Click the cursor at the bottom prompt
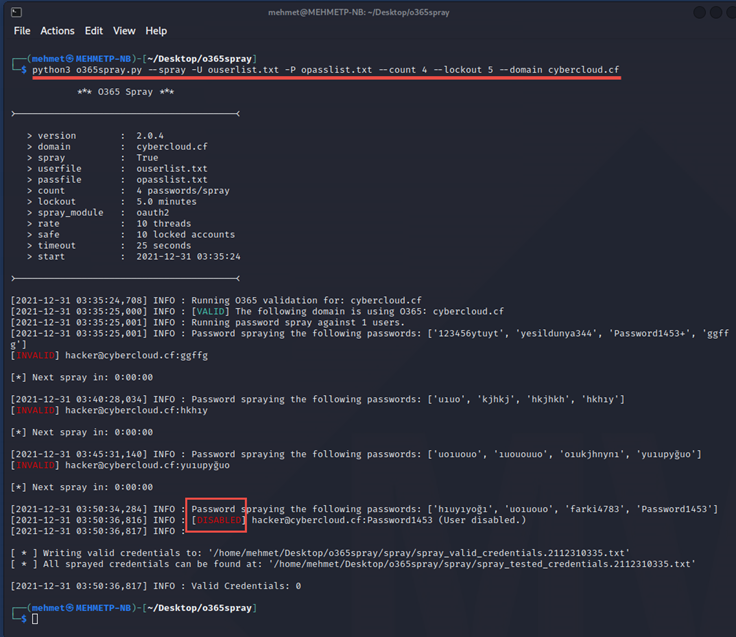 point(35,619)
